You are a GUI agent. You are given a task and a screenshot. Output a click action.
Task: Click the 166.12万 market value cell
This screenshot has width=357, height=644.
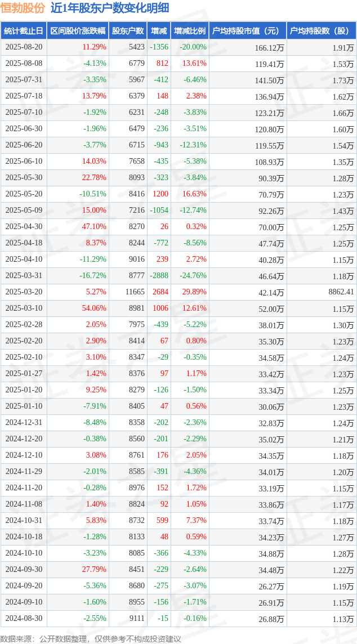(269, 47)
